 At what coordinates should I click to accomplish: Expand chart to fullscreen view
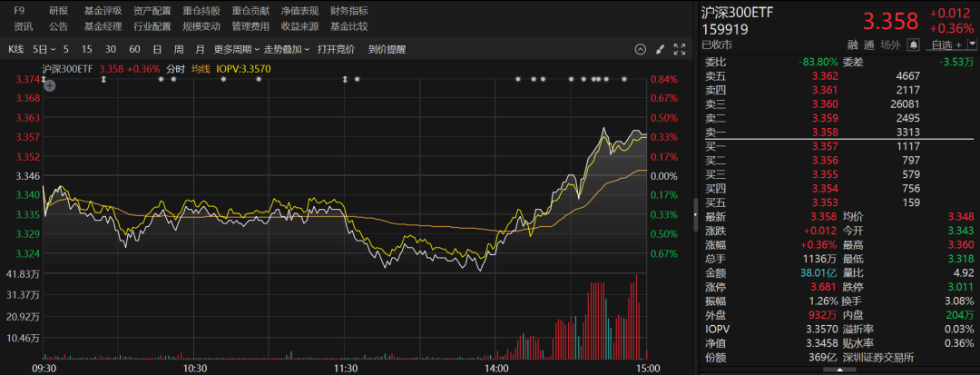coord(680,49)
